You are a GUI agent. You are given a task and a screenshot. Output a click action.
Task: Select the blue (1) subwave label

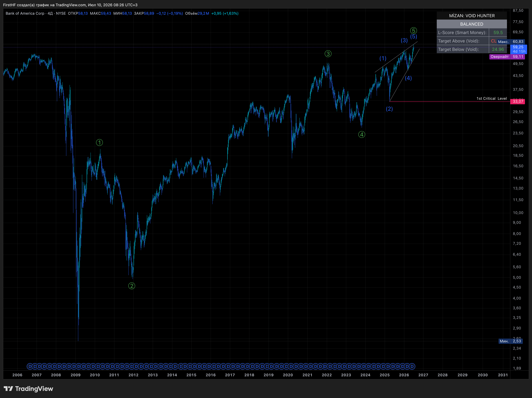[383, 58]
